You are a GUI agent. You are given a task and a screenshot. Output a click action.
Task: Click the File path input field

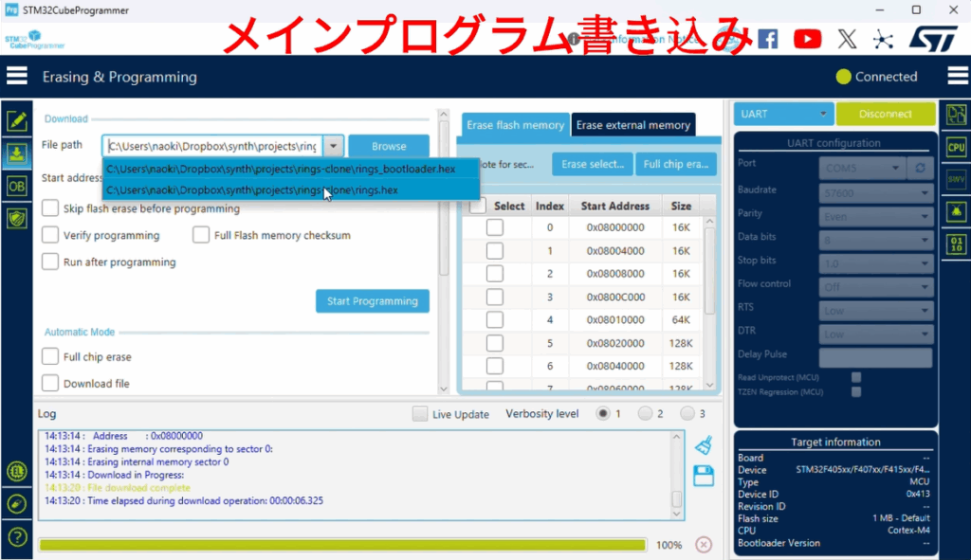[212, 146]
